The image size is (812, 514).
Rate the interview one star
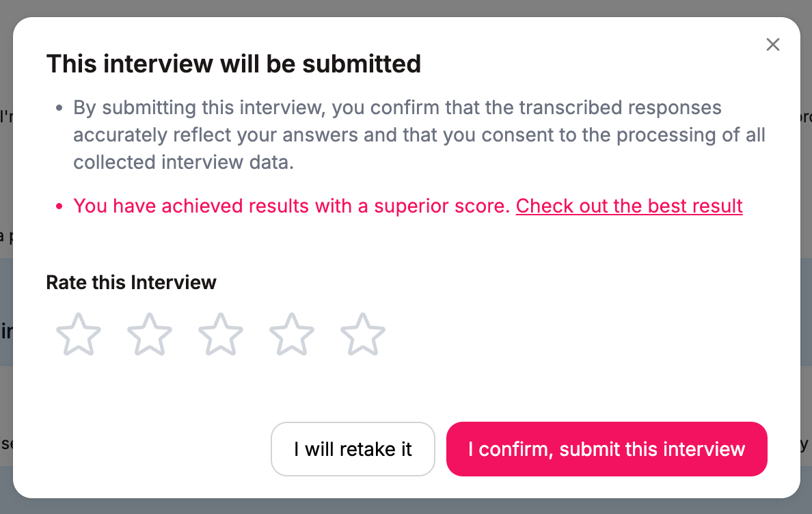pyautogui.click(x=78, y=334)
